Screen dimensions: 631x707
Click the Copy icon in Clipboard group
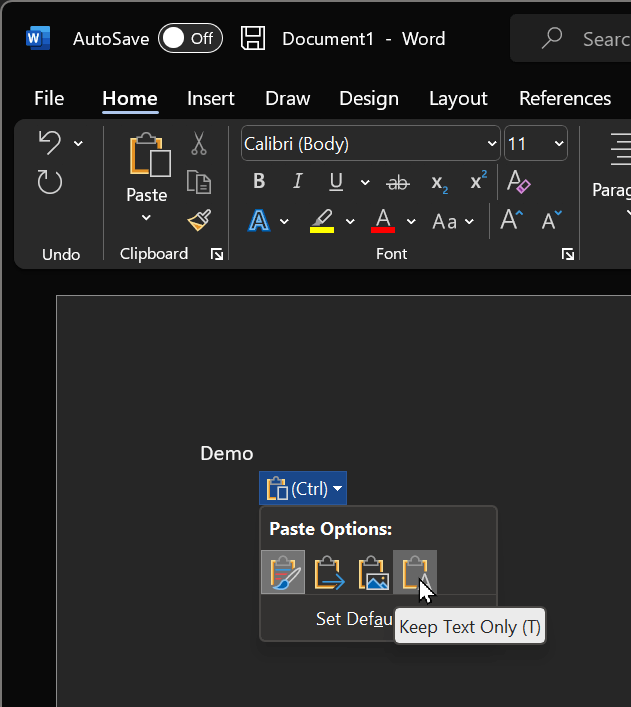click(199, 182)
